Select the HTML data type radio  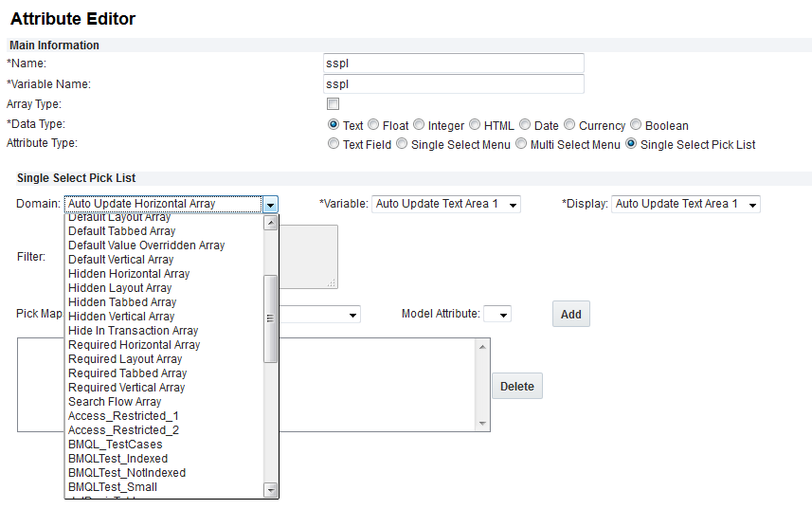[475, 125]
